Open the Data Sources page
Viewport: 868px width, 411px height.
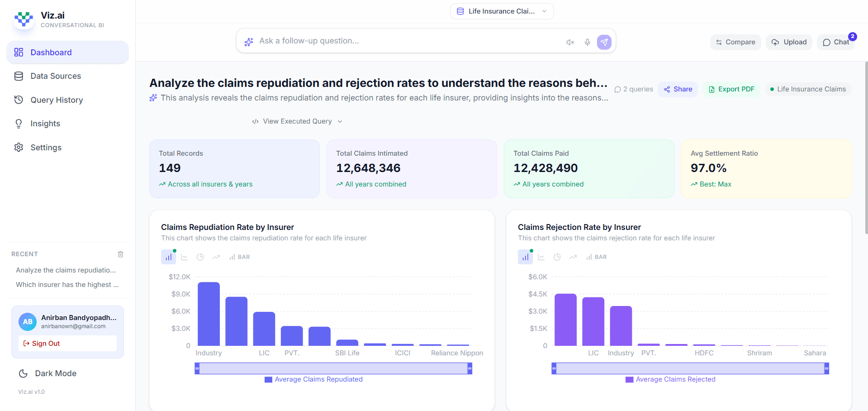pos(56,76)
